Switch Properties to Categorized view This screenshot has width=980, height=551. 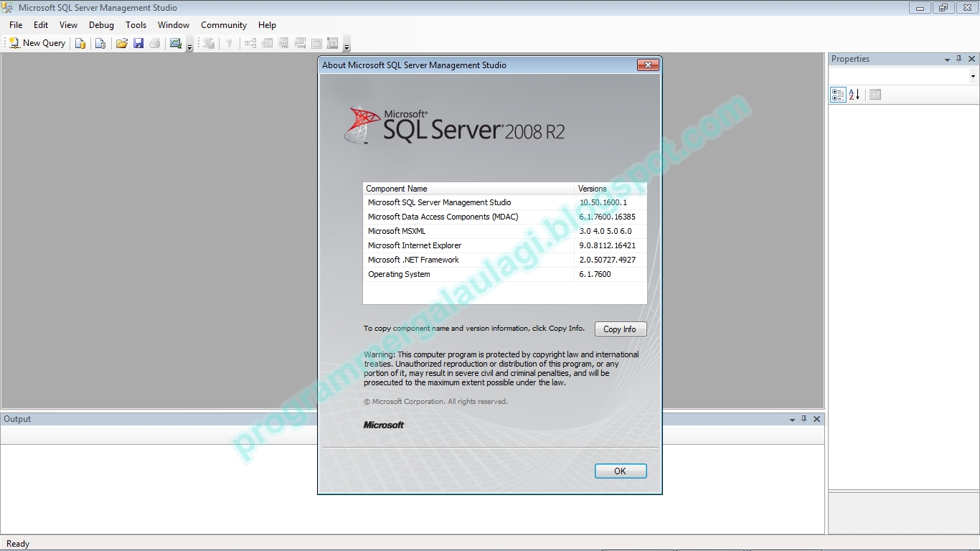(x=838, y=95)
